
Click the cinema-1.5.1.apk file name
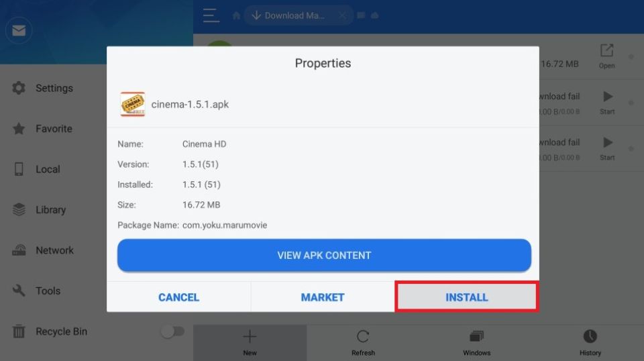(x=190, y=104)
